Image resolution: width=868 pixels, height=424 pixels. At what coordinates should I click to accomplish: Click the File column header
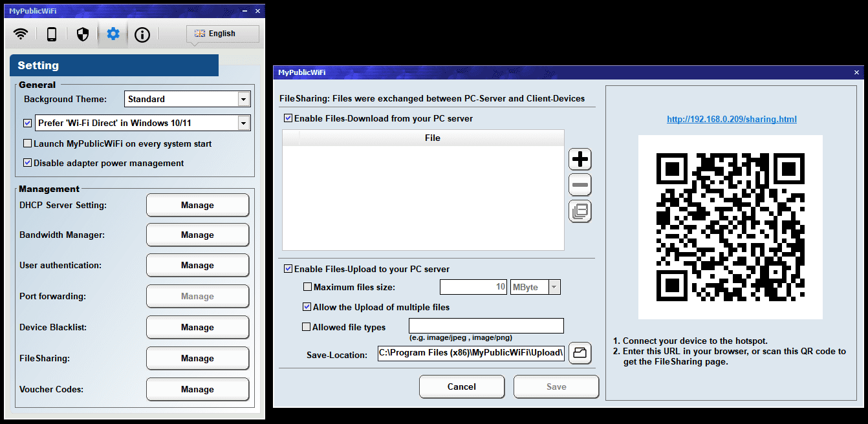(432, 138)
